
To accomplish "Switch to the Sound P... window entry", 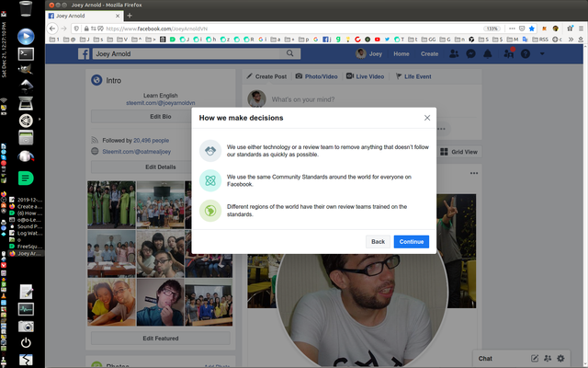I will 27,226.
